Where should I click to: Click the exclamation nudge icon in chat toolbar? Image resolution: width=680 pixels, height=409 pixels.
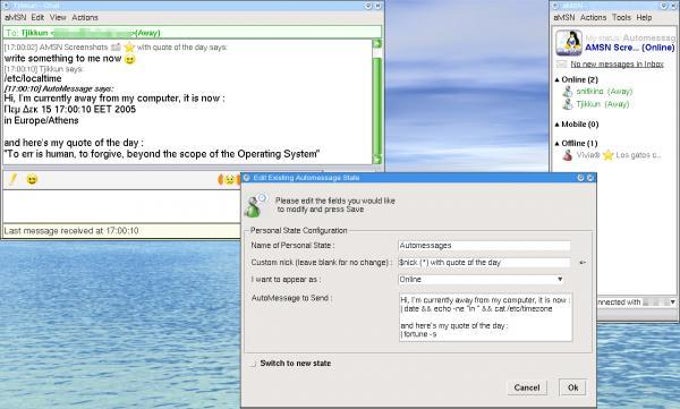tap(13, 179)
